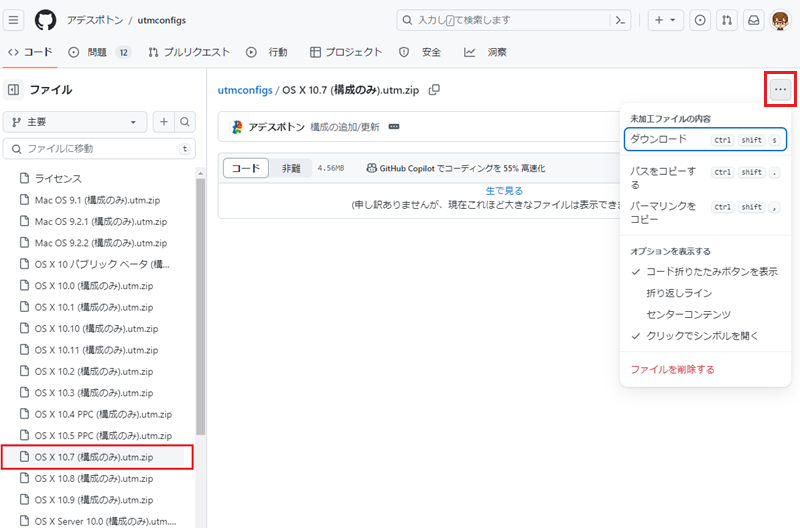Open OS X 10.5 PPC utm.zip file
Viewport: 800px width, 528px height.
click(x=103, y=436)
